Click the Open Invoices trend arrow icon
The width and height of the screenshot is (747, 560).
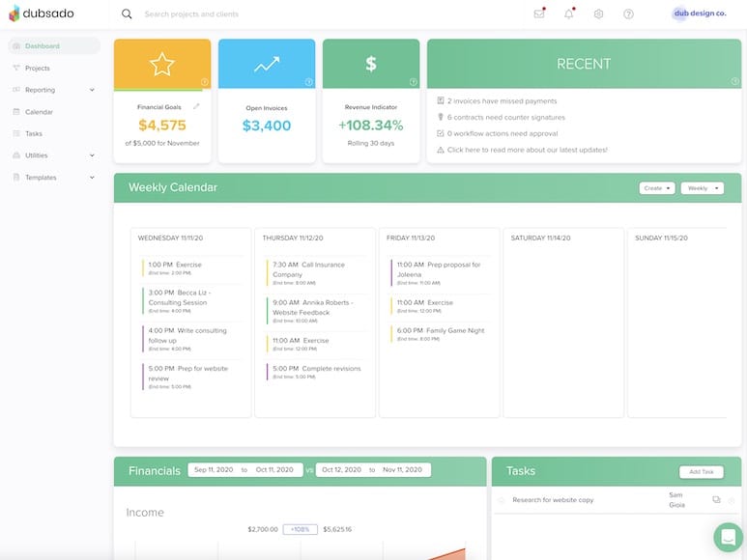tap(267, 65)
